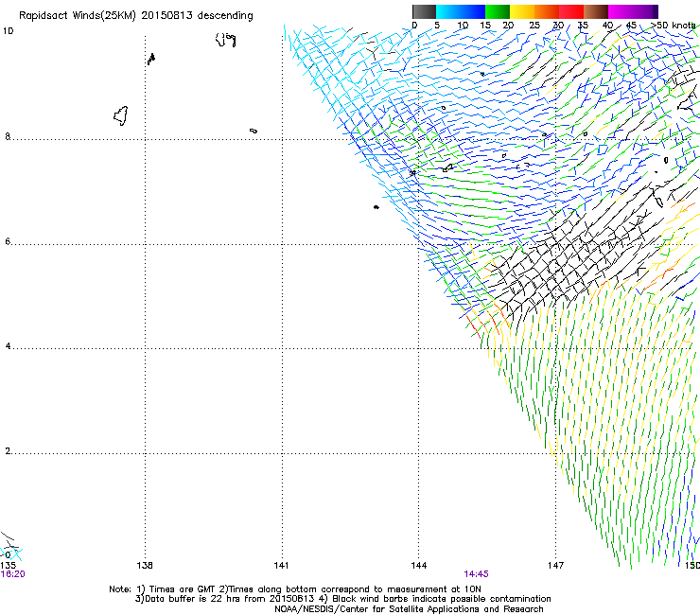The image size is (700, 615).
Task: Click the latitude label '8'
Action: pos(8,136)
